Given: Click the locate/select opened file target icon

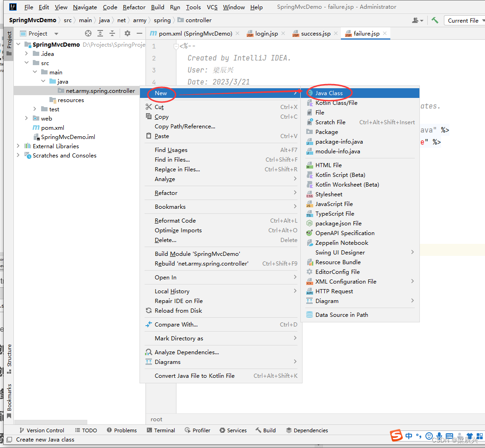Looking at the screenshot, I should coord(88,33).
